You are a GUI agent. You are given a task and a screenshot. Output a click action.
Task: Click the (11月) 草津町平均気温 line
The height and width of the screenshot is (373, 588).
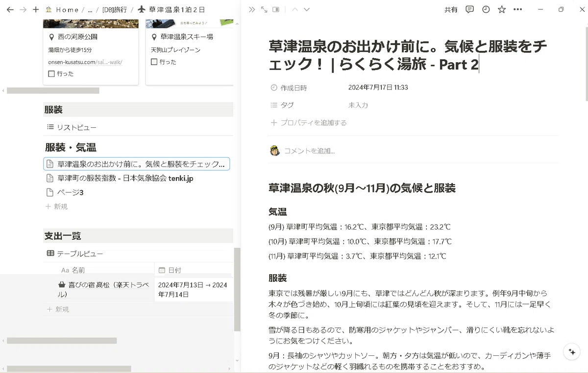[x=357, y=256]
